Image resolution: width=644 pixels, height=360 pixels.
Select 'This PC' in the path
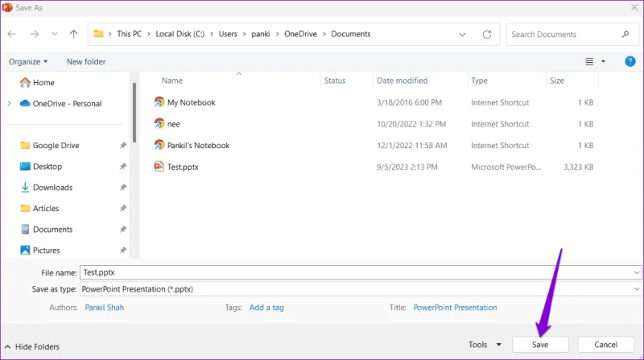click(x=129, y=34)
